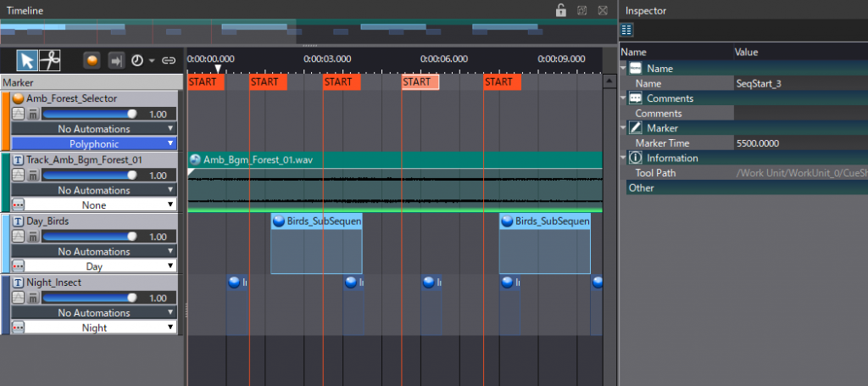The image size is (868, 386).
Task: Select the arrow pointer tool
Action: tap(27, 60)
